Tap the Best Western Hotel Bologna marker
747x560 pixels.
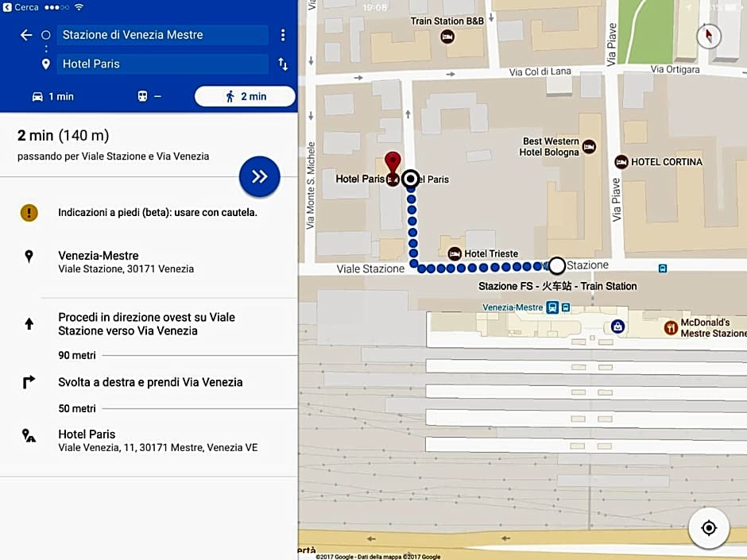click(x=589, y=146)
